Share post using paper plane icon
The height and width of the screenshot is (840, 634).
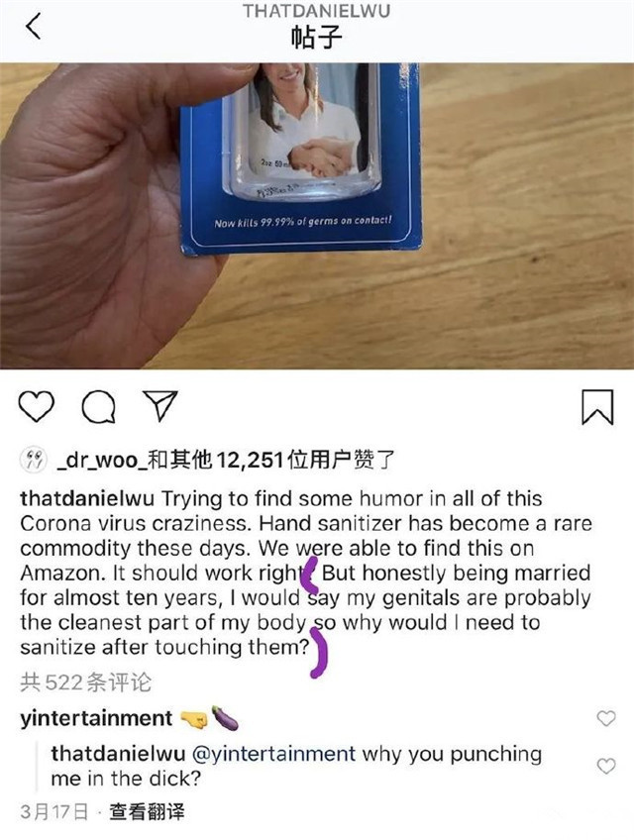[160, 405]
